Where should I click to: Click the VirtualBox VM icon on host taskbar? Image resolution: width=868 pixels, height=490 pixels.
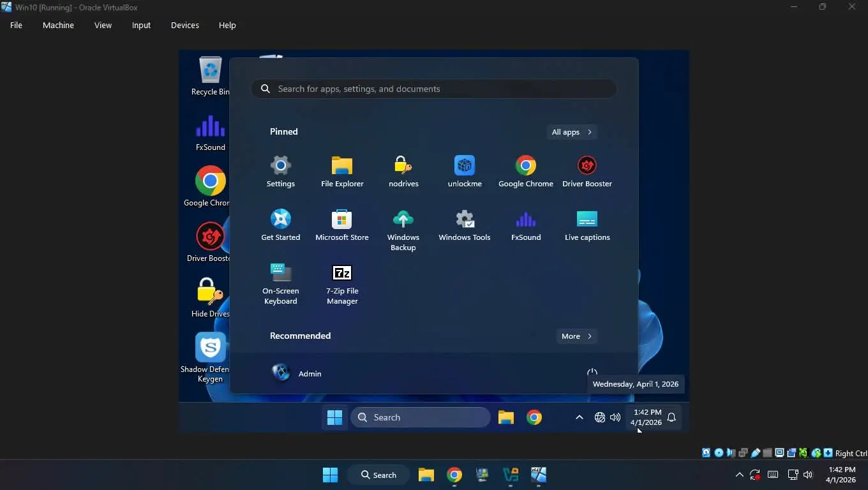coord(539,475)
